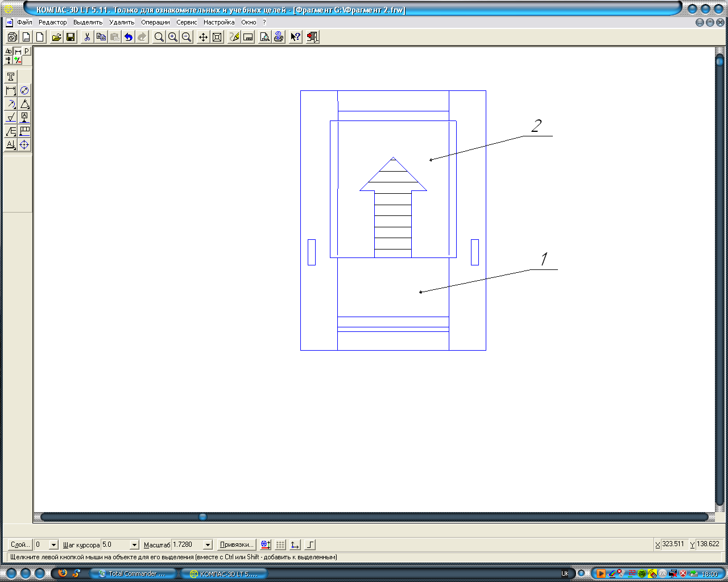Click the refresh image pencil icon
Image resolution: width=728 pixels, height=582 pixels.
[234, 37]
